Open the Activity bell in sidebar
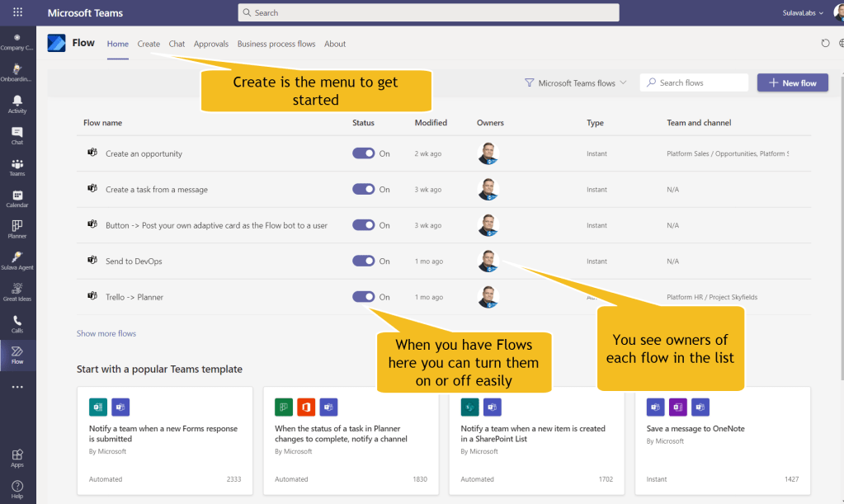 pos(17,104)
